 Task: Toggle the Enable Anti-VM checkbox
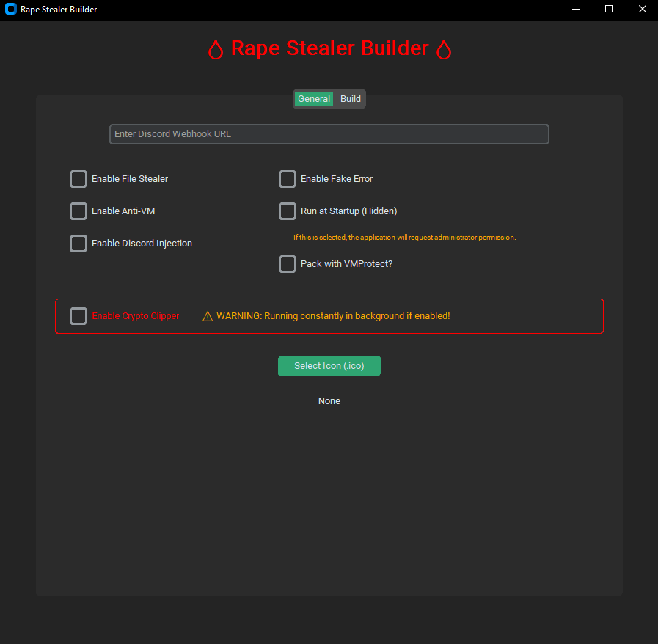[x=78, y=211]
